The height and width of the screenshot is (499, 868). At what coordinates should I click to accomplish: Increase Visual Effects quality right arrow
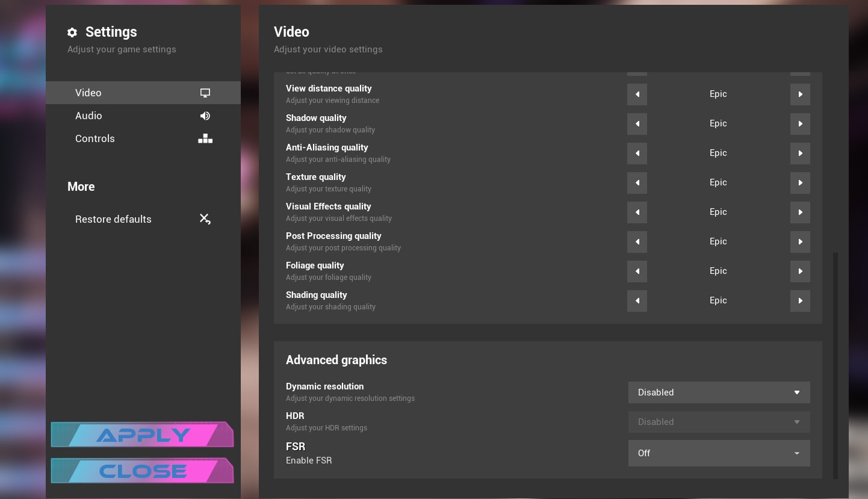[x=800, y=212]
